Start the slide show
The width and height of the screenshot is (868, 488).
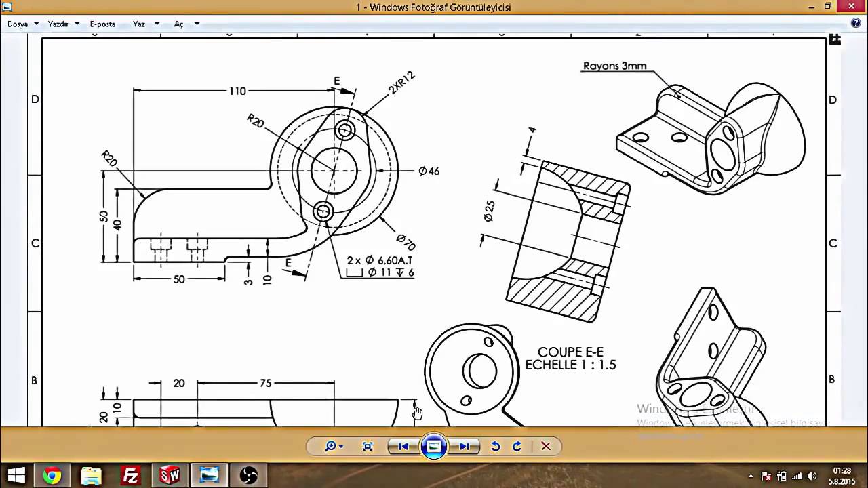point(434,446)
